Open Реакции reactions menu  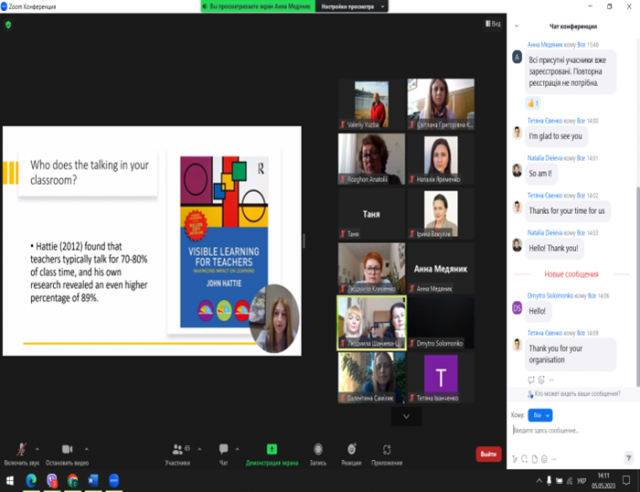351,454
